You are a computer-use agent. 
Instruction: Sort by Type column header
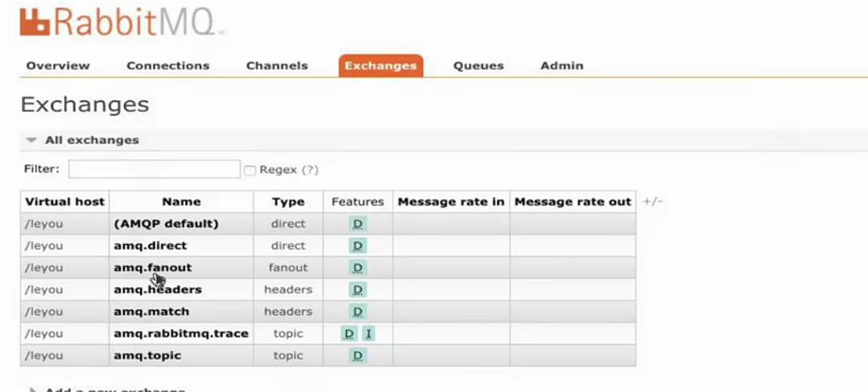[x=289, y=202]
